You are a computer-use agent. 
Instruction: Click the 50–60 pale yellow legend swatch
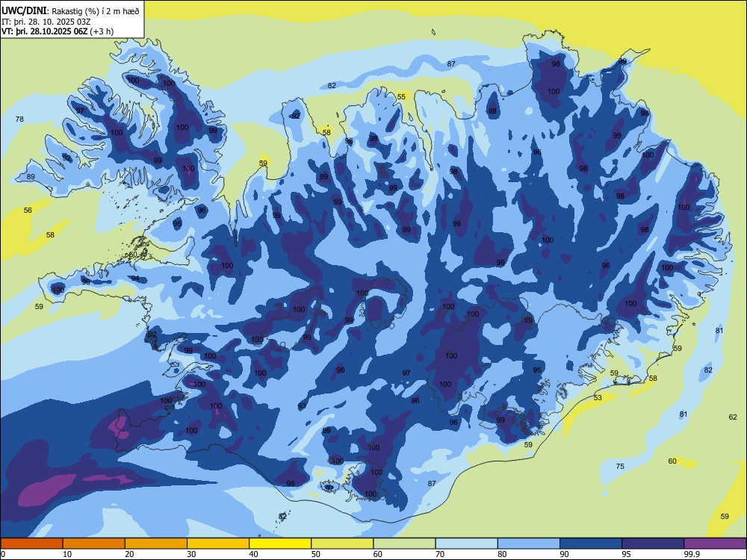pyautogui.click(x=342, y=544)
